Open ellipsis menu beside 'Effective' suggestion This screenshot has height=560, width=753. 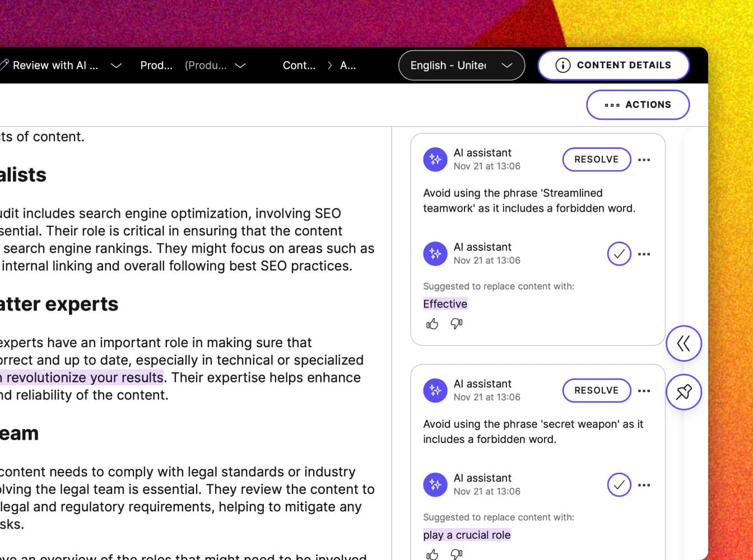pyautogui.click(x=644, y=254)
